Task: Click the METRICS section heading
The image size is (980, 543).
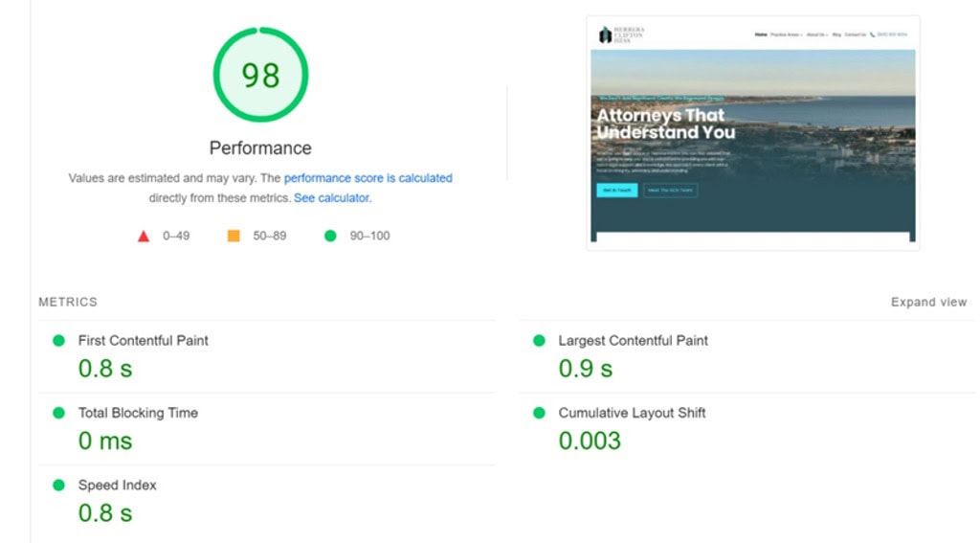Action: pos(68,303)
